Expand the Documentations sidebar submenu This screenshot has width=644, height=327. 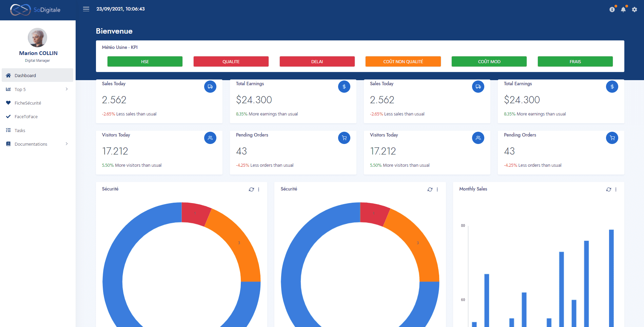[37, 144]
